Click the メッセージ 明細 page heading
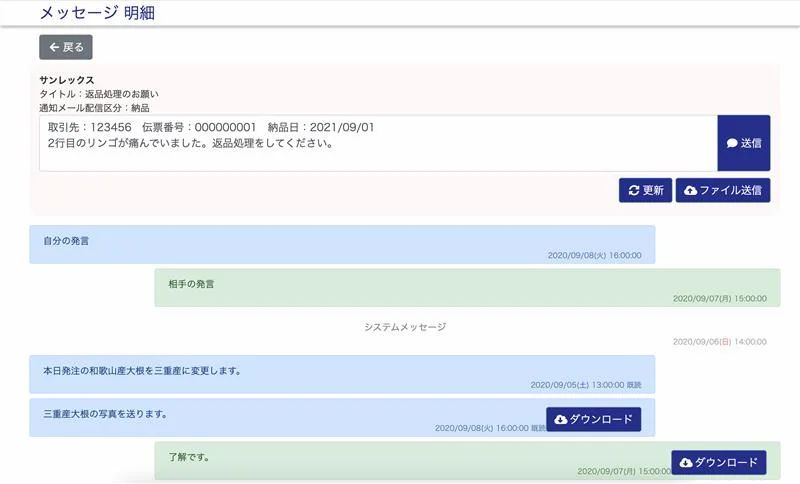Viewport: 800px width, 484px height. click(97, 13)
